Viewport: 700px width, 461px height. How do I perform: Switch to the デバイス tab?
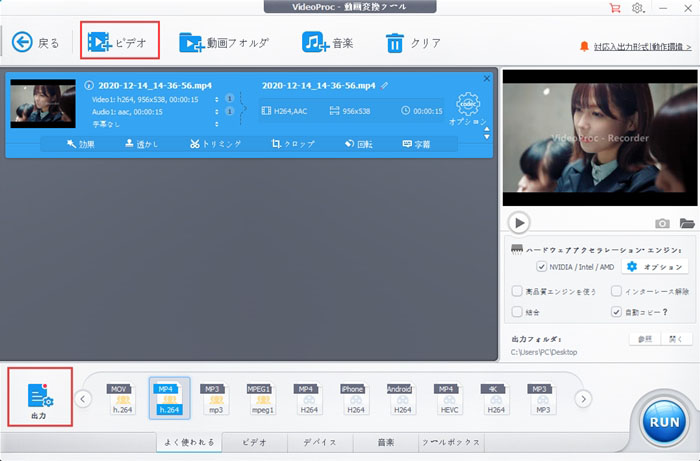pyautogui.click(x=319, y=442)
